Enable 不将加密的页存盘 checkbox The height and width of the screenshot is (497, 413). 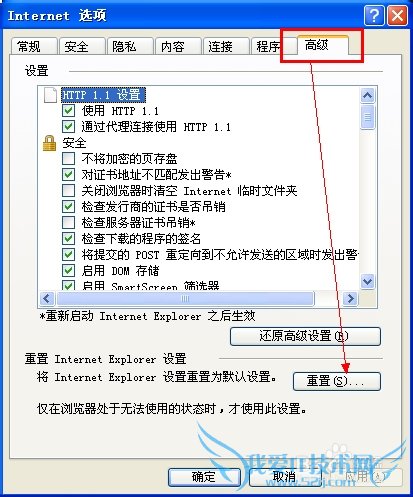click(x=68, y=158)
